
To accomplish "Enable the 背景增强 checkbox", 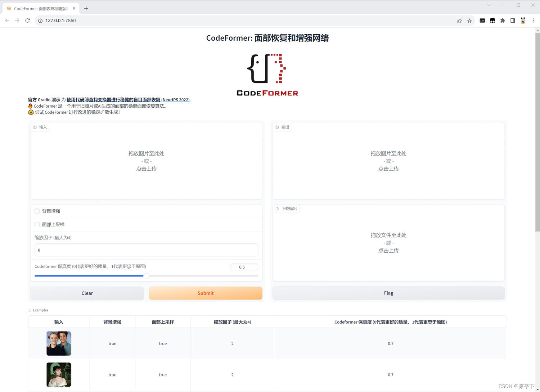I will [x=37, y=211].
